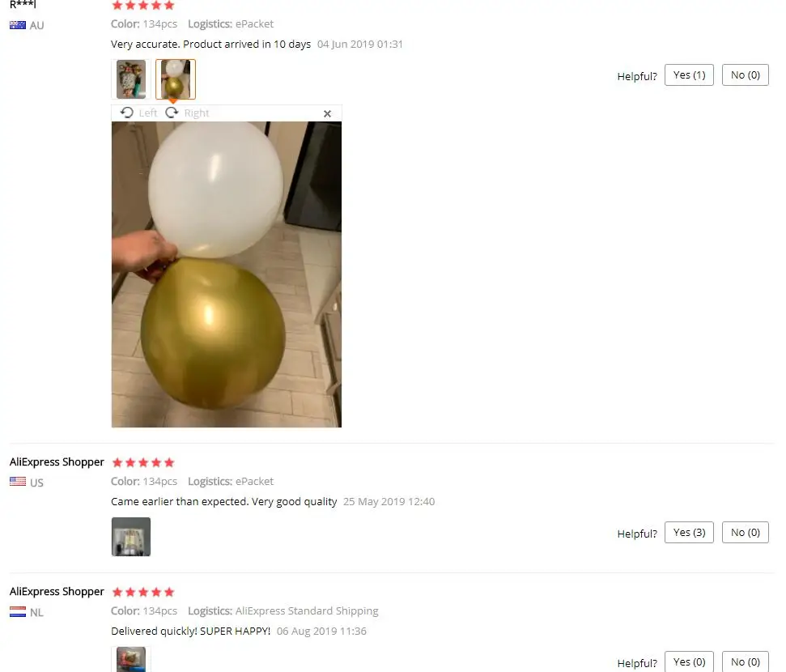The height and width of the screenshot is (672, 786).
Task: Open the US shopper's review photo thumbnail
Action: tap(131, 537)
